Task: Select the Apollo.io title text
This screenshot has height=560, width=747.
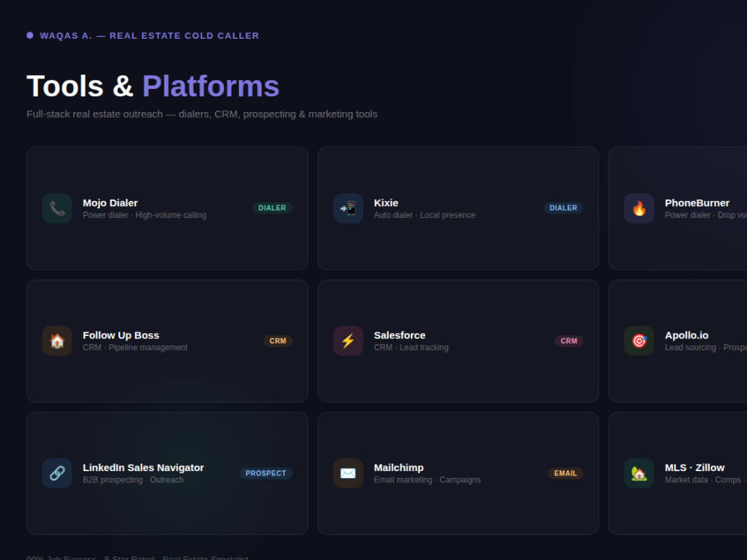Action: pyautogui.click(x=686, y=335)
